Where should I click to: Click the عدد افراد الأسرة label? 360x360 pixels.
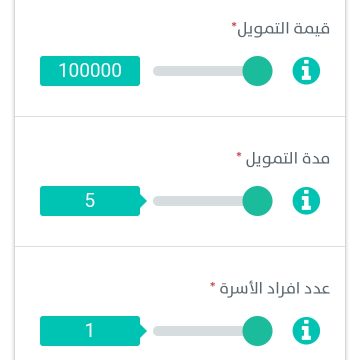275,289
